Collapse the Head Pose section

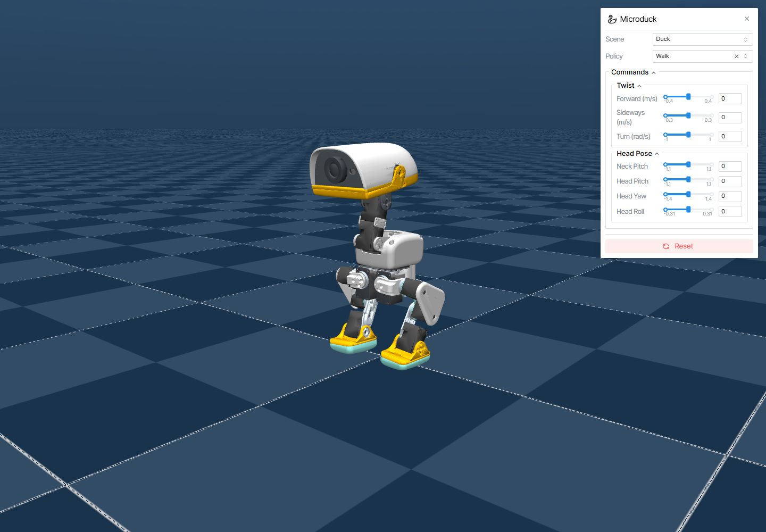tap(637, 154)
